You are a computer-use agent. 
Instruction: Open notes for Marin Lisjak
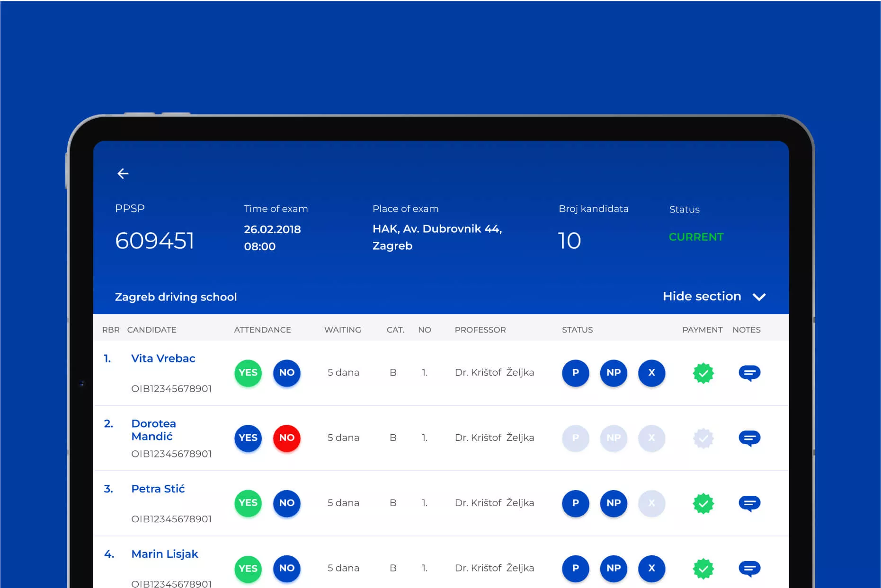pos(749,568)
